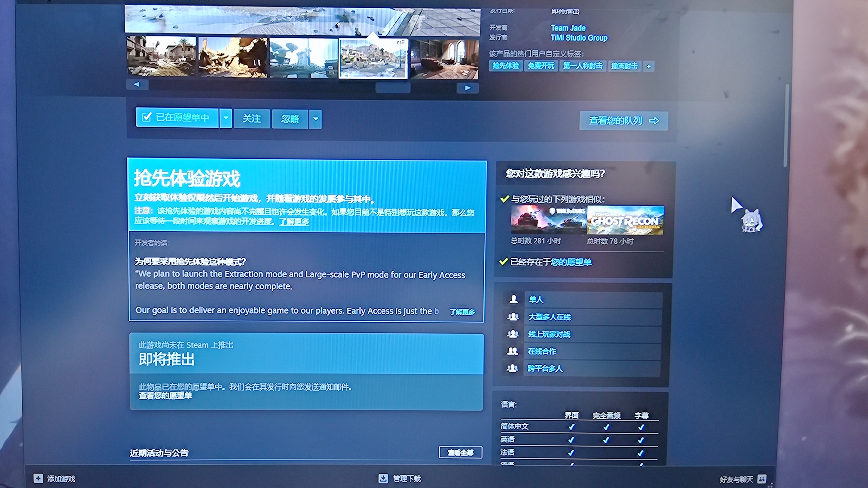
Task: Click 添加游戏 label in bottom bar
Action: [x=61, y=479]
